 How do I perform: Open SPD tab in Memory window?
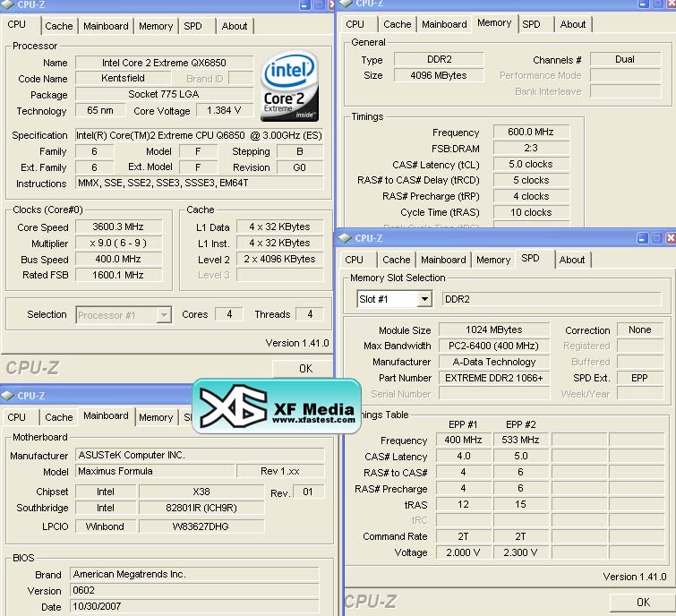531,24
